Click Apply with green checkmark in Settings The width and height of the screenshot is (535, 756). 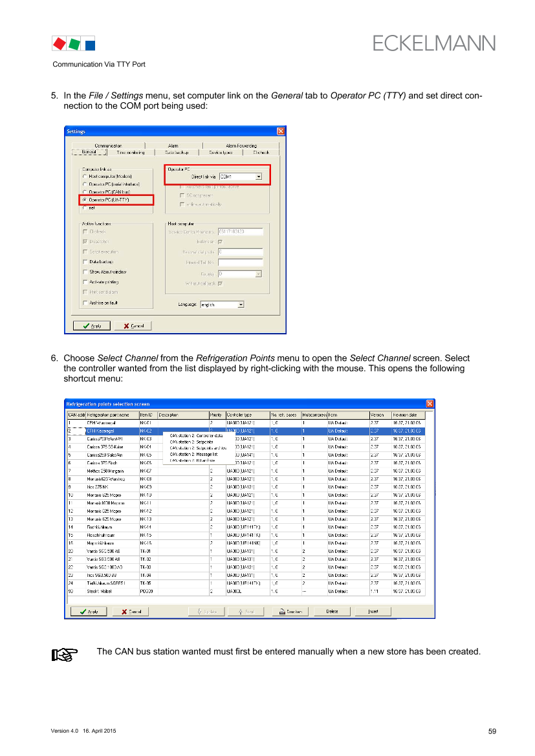tap(91, 326)
